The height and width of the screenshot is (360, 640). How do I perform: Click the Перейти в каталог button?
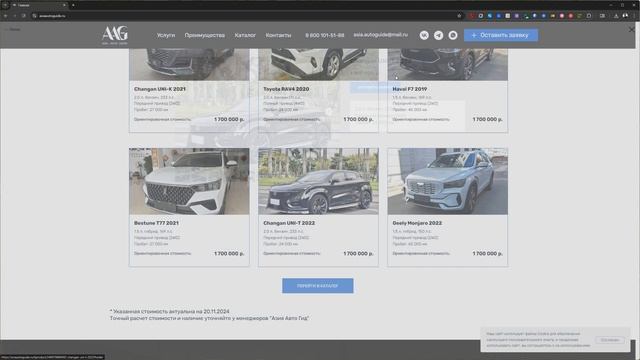(318, 286)
